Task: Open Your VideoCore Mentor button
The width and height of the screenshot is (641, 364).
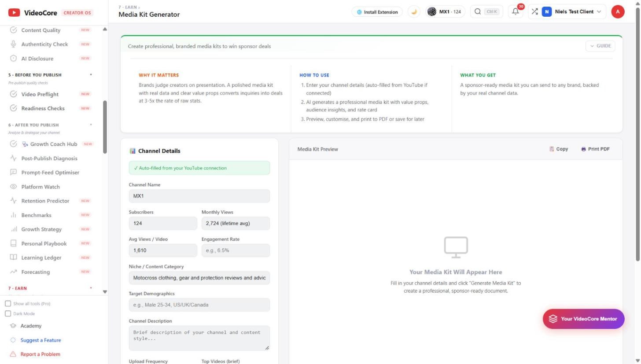Action: point(583,319)
